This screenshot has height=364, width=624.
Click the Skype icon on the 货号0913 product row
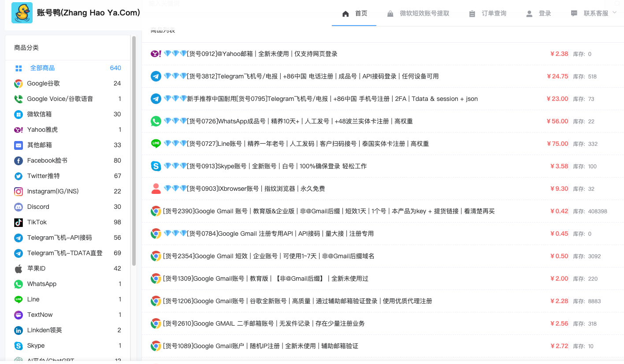click(156, 166)
